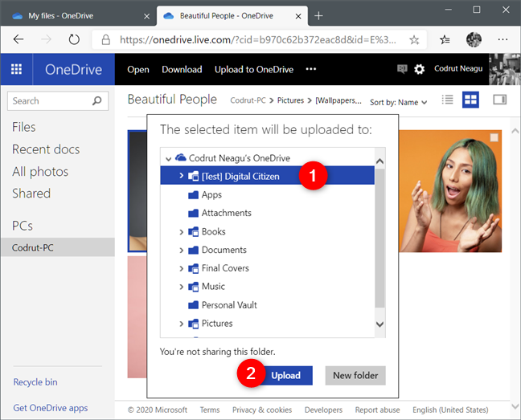Open Shared in left navigation
Screen dimensions: 521x420
[x=31, y=194]
